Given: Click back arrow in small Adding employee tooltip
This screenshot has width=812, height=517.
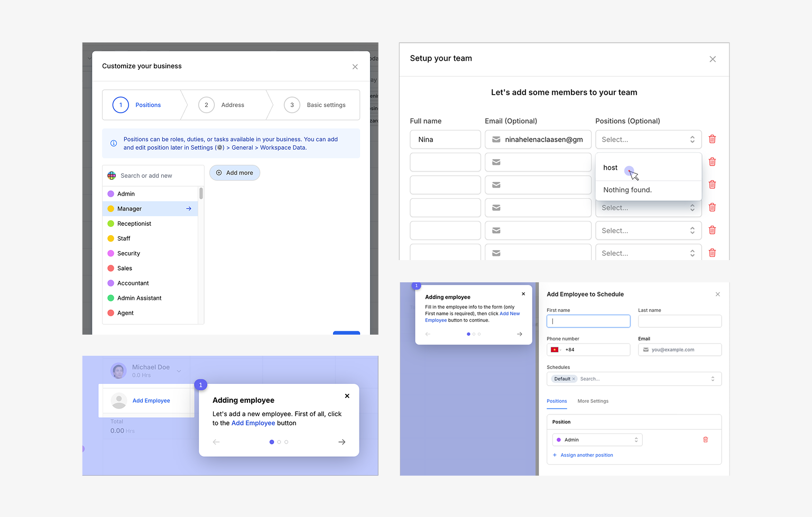Looking at the screenshot, I should [428, 334].
